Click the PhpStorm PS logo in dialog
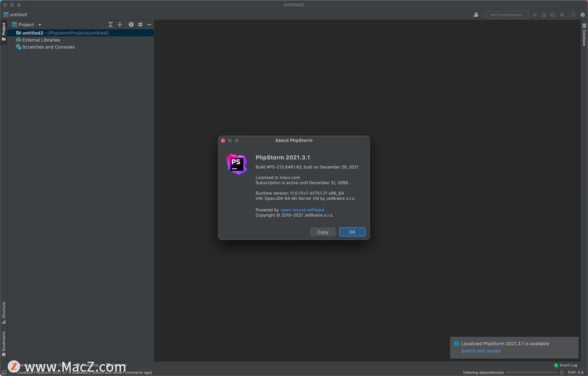 point(237,164)
